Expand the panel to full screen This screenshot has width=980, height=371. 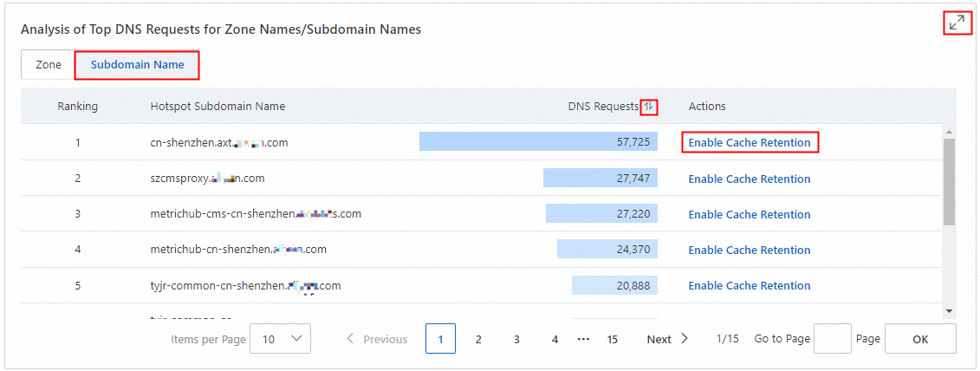(x=957, y=23)
